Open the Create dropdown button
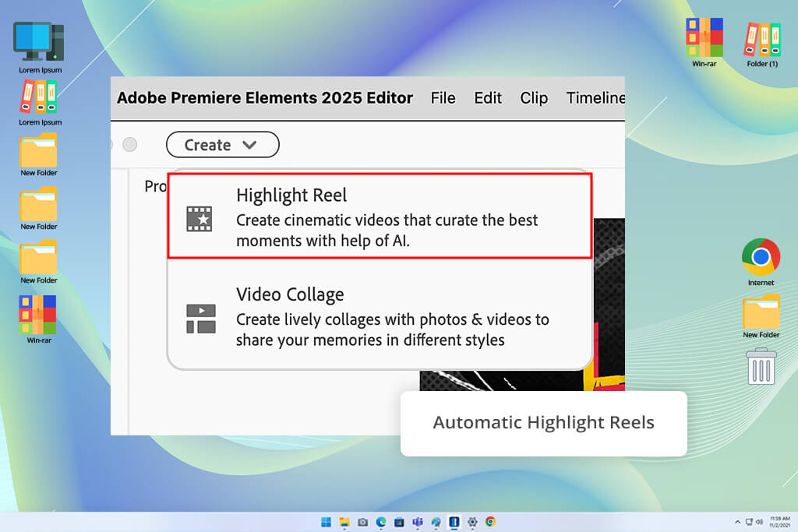Image resolution: width=798 pixels, height=532 pixels. [x=222, y=145]
